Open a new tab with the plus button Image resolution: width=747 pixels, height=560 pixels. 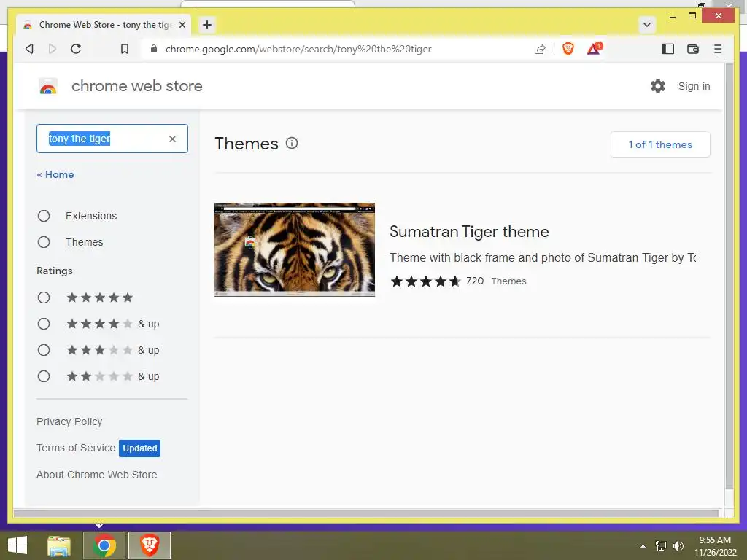point(206,25)
